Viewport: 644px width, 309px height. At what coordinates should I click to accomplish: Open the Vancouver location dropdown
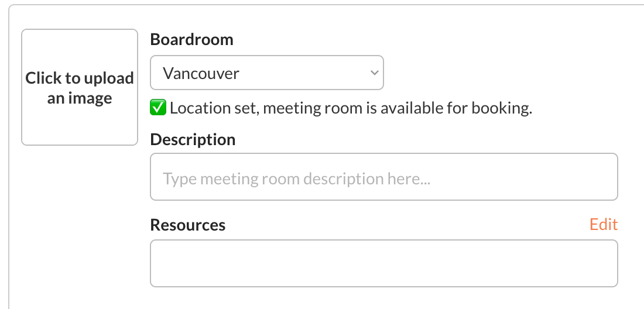266,73
